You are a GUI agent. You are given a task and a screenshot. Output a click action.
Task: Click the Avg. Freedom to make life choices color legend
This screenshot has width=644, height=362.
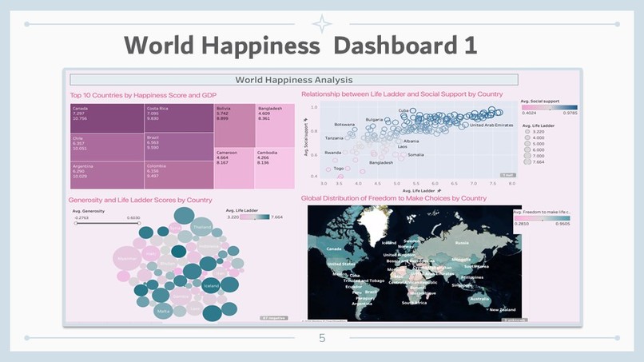click(x=543, y=218)
